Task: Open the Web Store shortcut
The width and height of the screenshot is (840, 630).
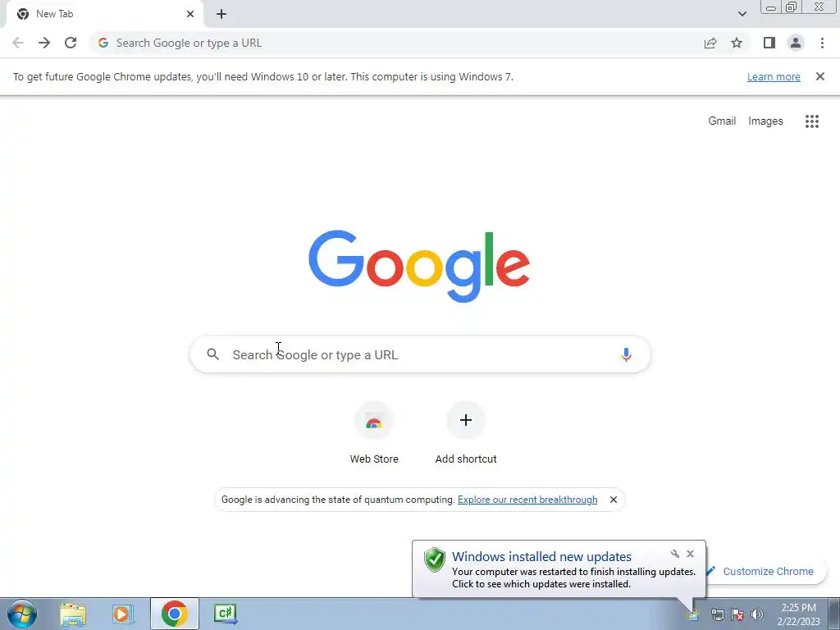Action: tap(374, 421)
